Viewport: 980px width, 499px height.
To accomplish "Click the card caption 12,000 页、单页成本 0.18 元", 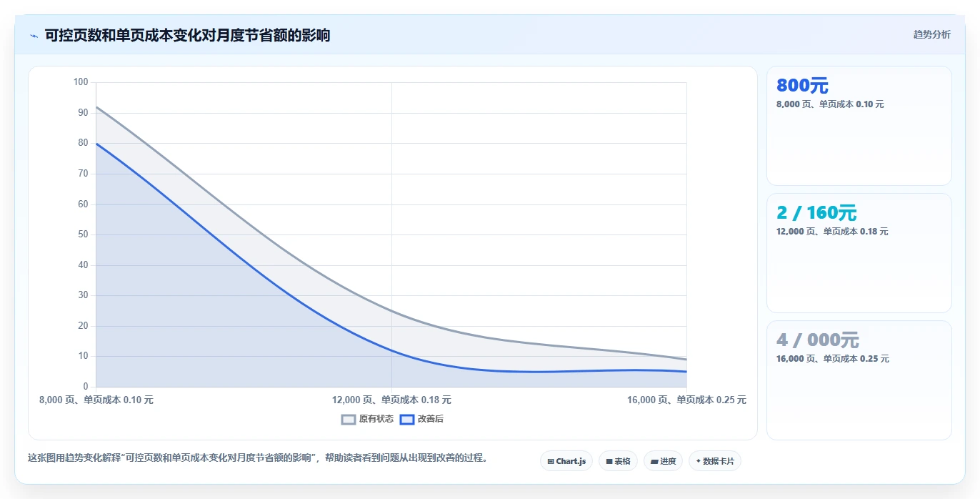I will pos(832,232).
